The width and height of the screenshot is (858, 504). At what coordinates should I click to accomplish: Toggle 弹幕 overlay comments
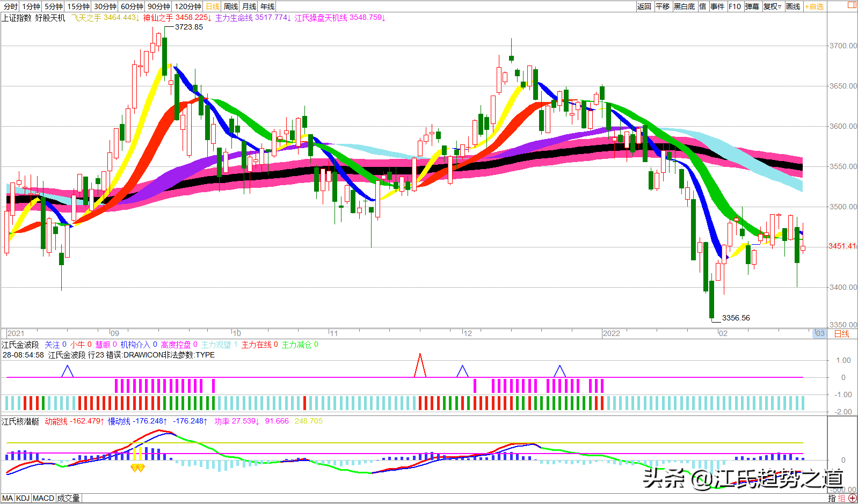pyautogui.click(x=752, y=6)
